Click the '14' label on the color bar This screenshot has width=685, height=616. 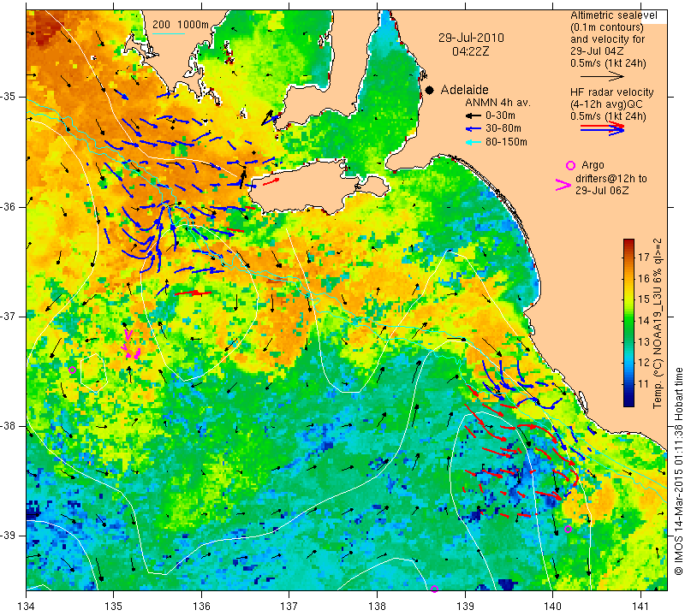[644, 320]
